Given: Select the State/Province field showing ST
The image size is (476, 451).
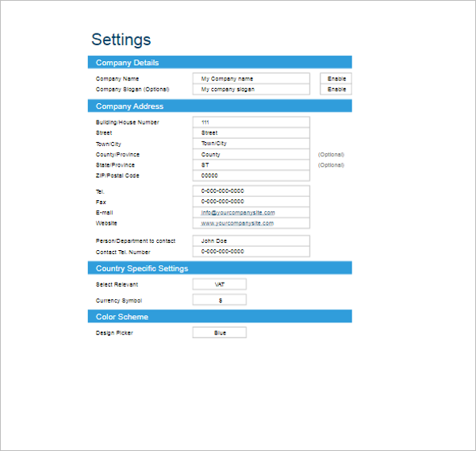Looking at the screenshot, I should click(251, 165).
